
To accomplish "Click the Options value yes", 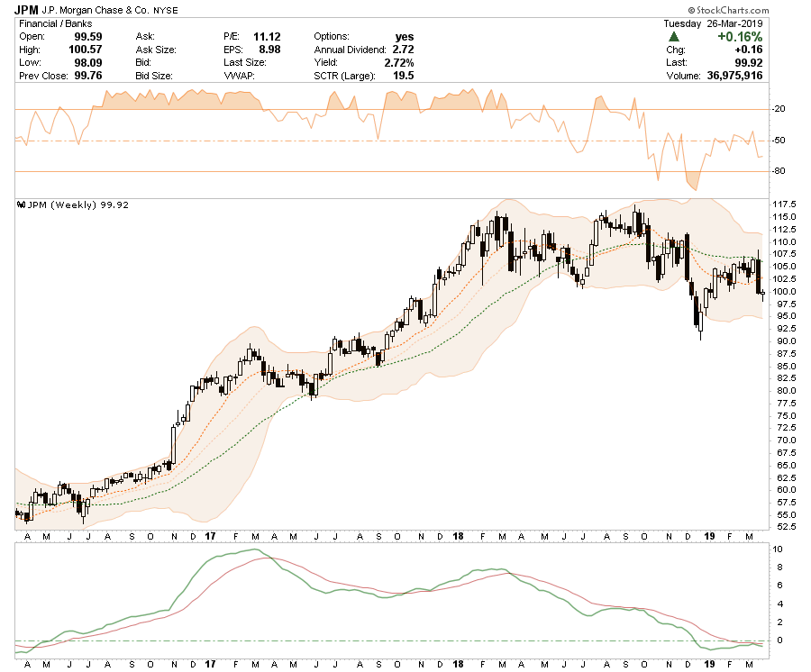I will tap(405, 37).
